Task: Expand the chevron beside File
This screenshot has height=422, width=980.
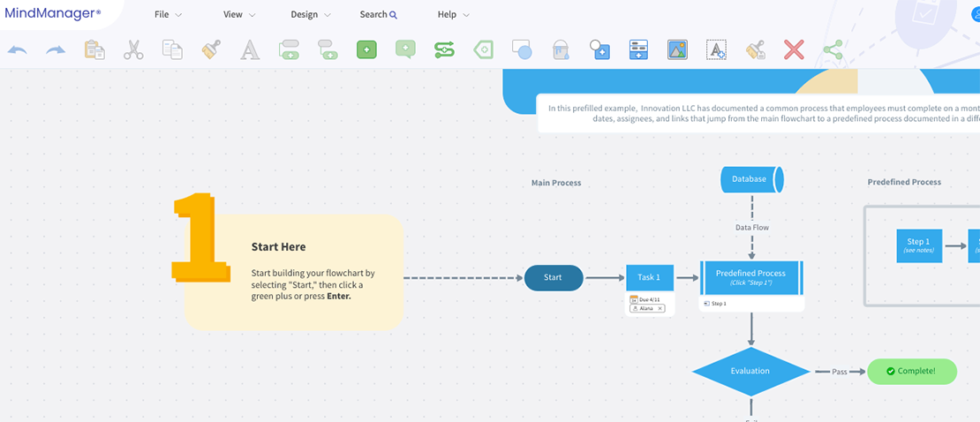Action: (178, 15)
